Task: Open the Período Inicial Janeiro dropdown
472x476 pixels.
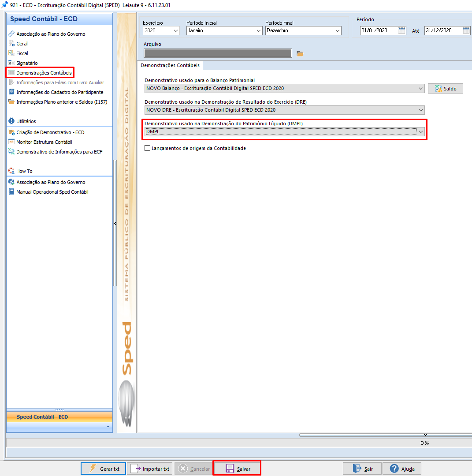Action: click(258, 31)
